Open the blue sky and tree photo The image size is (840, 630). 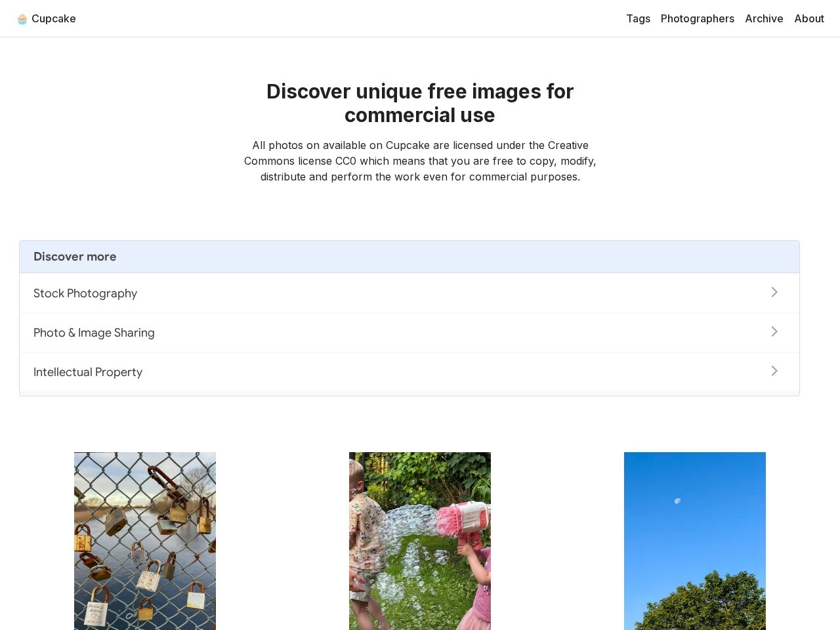point(695,541)
